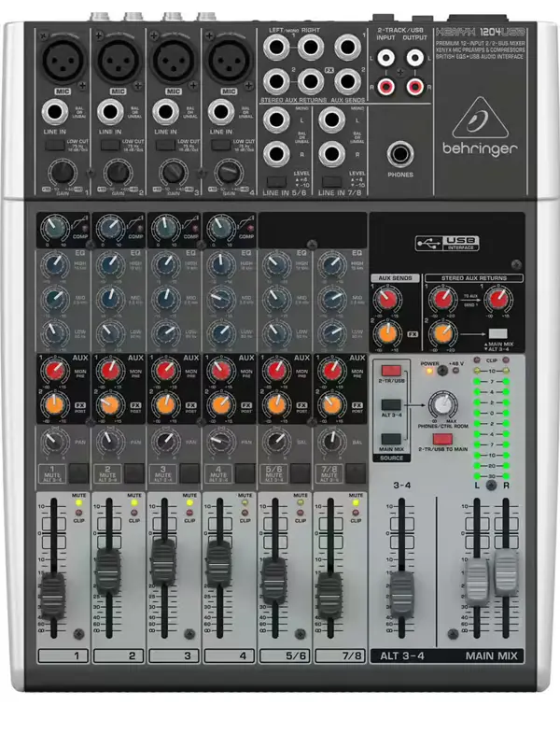Mute channel 2 with its MUTE button
The image size is (560, 747).
[133, 473]
